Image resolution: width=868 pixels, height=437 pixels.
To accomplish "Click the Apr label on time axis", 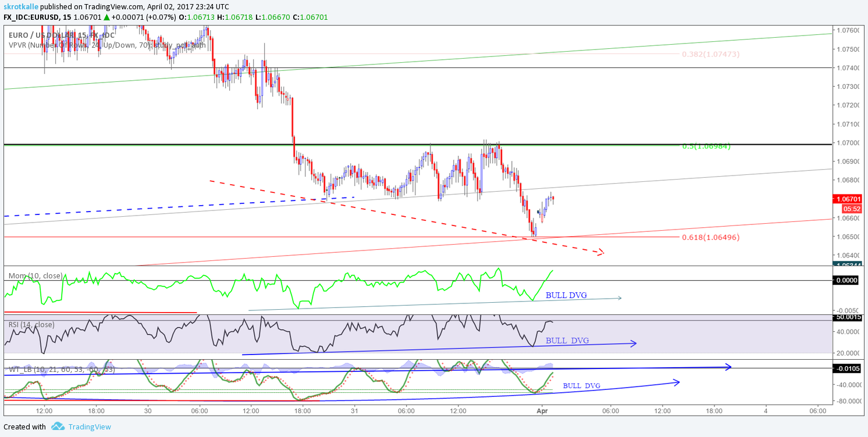I will tap(542, 411).
